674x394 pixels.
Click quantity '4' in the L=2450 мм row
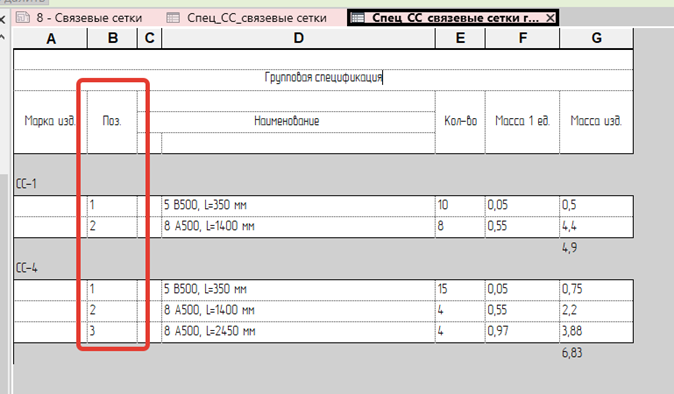[460, 332]
